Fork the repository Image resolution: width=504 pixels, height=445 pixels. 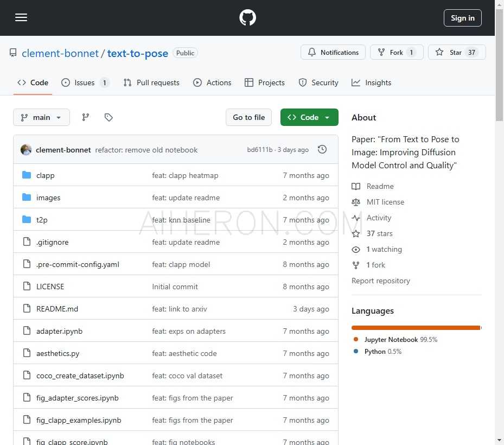396,53
